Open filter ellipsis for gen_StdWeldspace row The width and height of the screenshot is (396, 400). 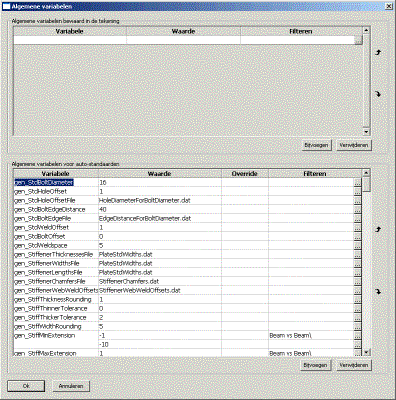click(x=357, y=245)
